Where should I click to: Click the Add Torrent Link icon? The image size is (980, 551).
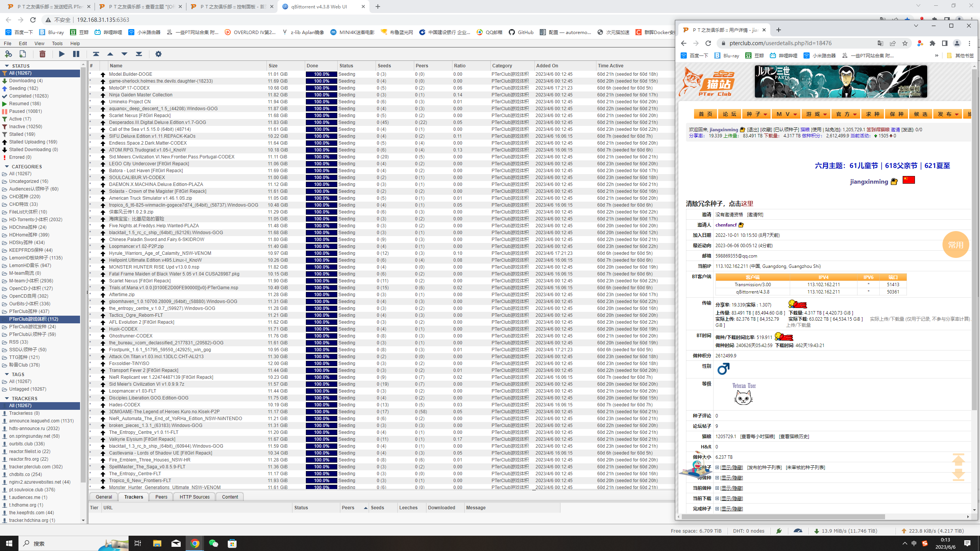tap(8, 54)
